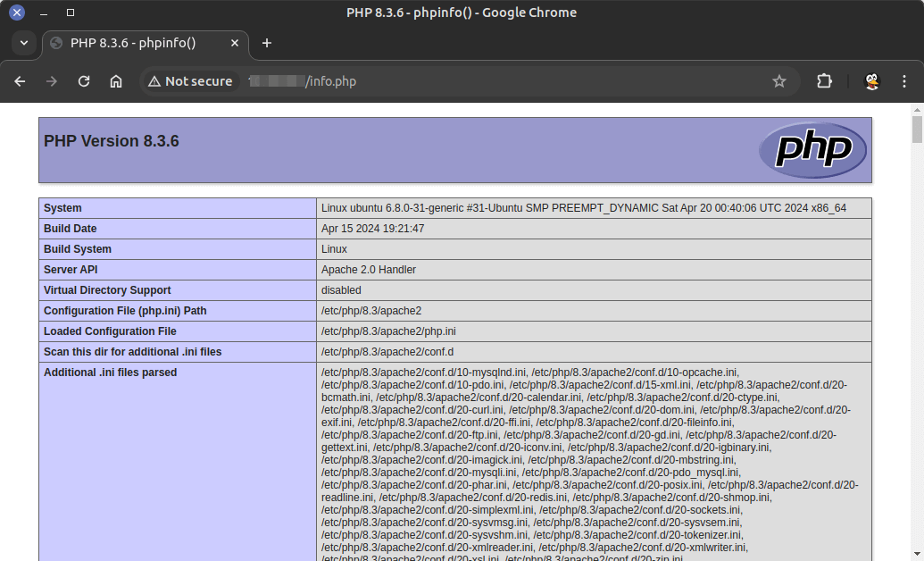
Task: Open a new tab with the plus button
Action: pos(266,43)
